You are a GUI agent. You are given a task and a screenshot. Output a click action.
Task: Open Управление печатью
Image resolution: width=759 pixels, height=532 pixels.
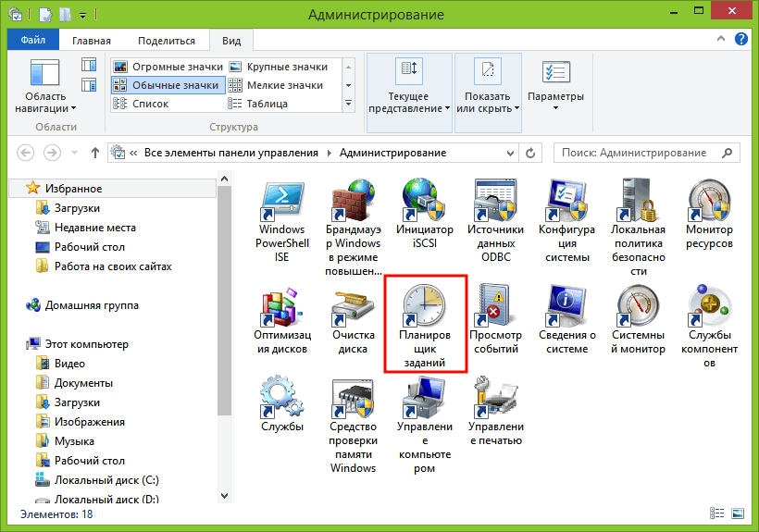[495, 411]
